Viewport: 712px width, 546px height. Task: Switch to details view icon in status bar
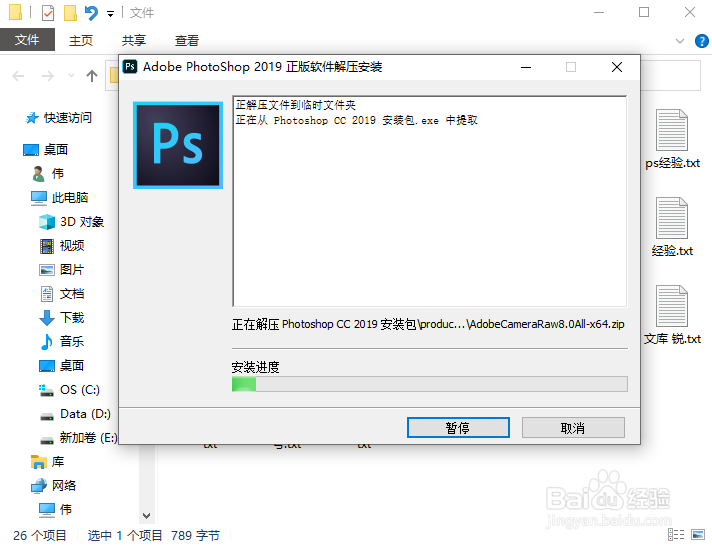tap(676, 535)
